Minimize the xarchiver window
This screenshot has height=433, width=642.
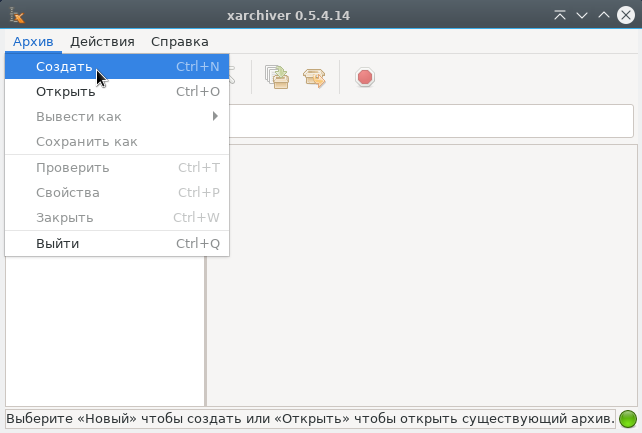(581, 14)
